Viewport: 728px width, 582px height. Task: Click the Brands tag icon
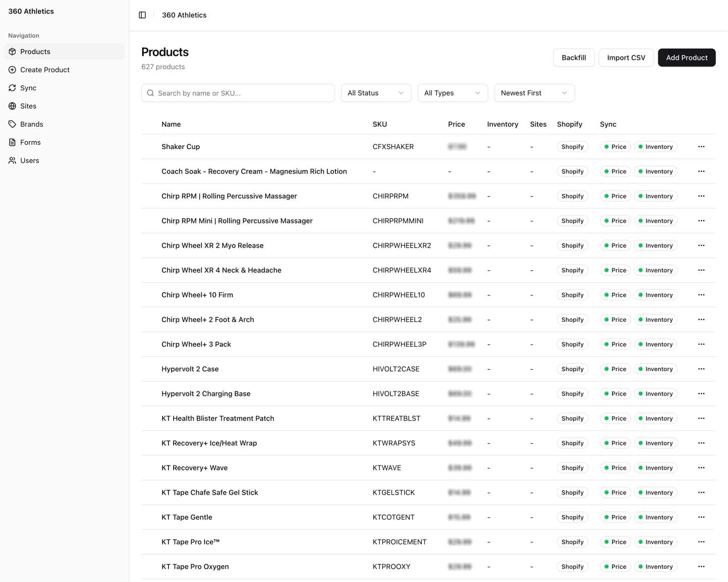[12, 124]
